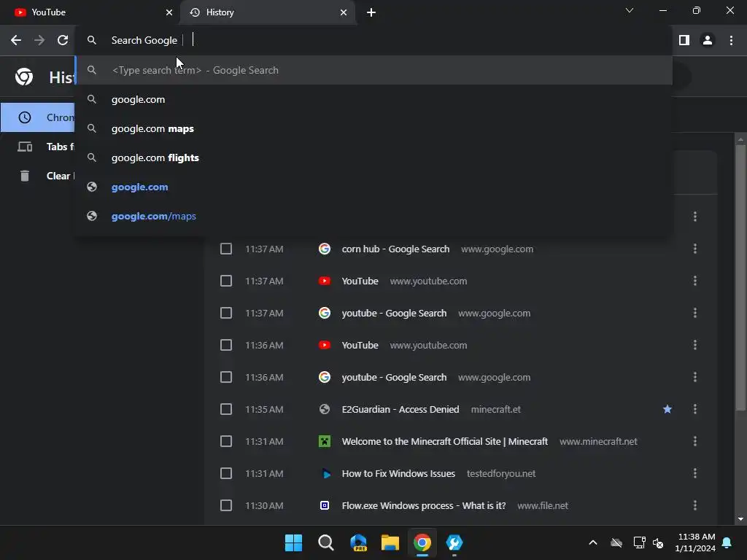The height and width of the screenshot is (560, 747).
Task: Open the Chrome three-dot menu in the toolbar
Action: [731, 40]
